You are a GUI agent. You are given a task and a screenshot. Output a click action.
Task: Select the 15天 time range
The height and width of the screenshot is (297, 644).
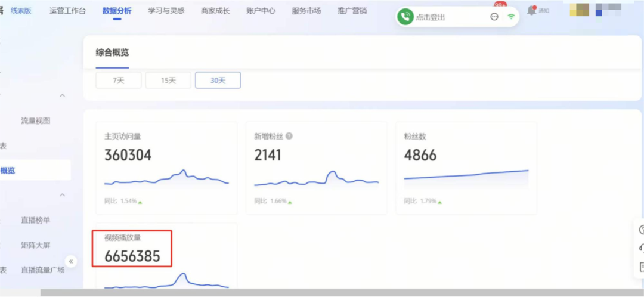pyautogui.click(x=168, y=81)
